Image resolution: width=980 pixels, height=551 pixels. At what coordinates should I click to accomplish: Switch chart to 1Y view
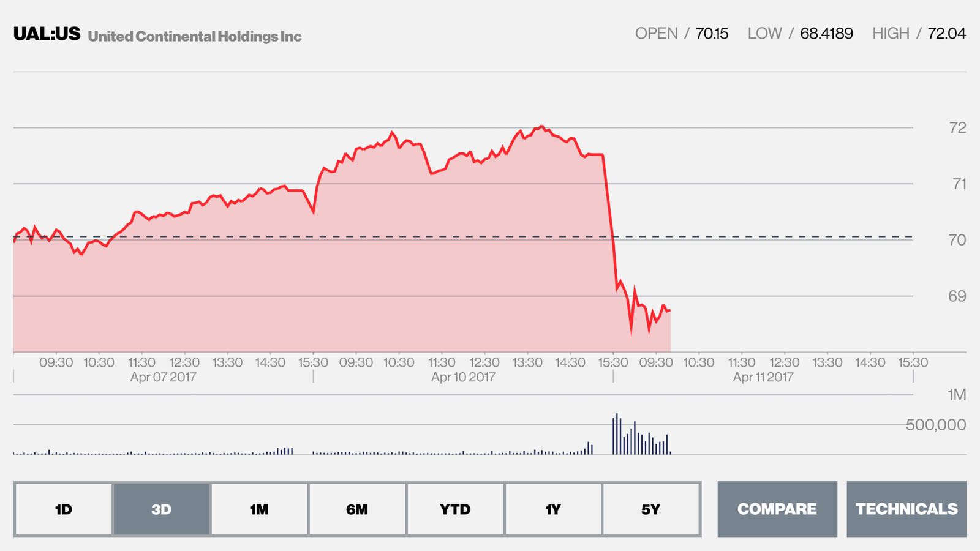pos(553,509)
